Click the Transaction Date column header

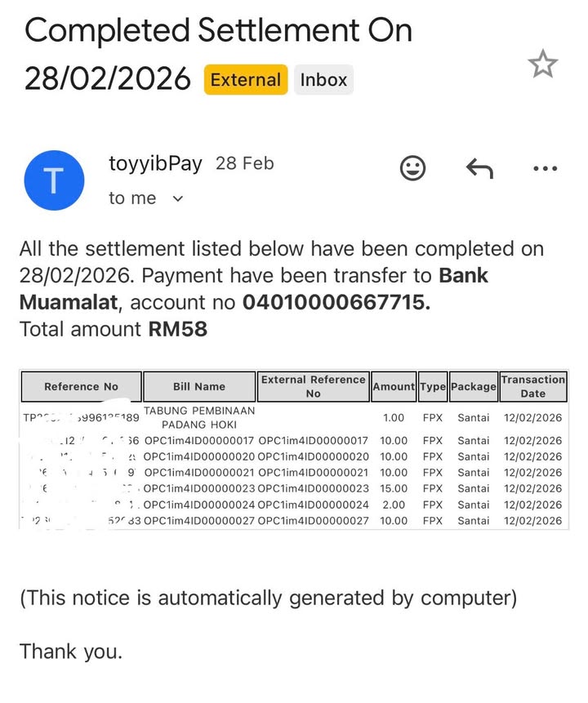[x=532, y=386]
